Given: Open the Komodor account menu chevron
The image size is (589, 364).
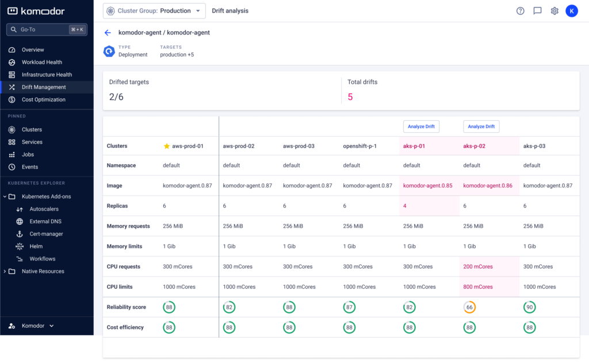Looking at the screenshot, I should pyautogui.click(x=51, y=325).
